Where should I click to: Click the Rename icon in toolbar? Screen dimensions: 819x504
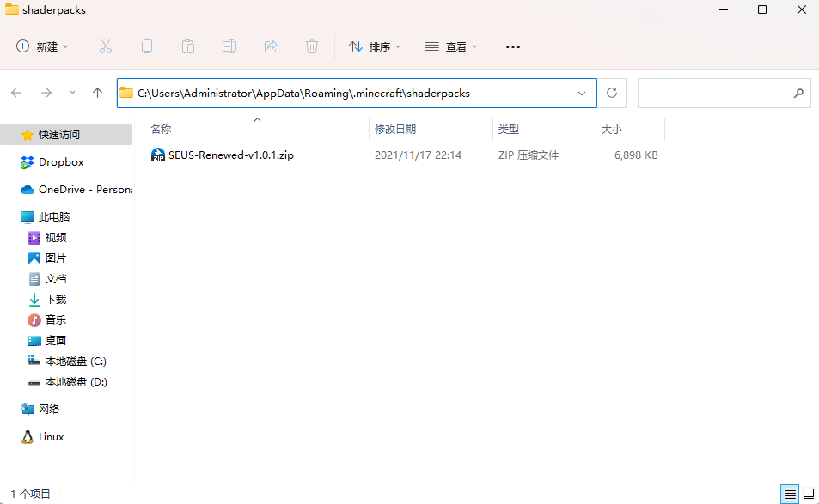[229, 46]
